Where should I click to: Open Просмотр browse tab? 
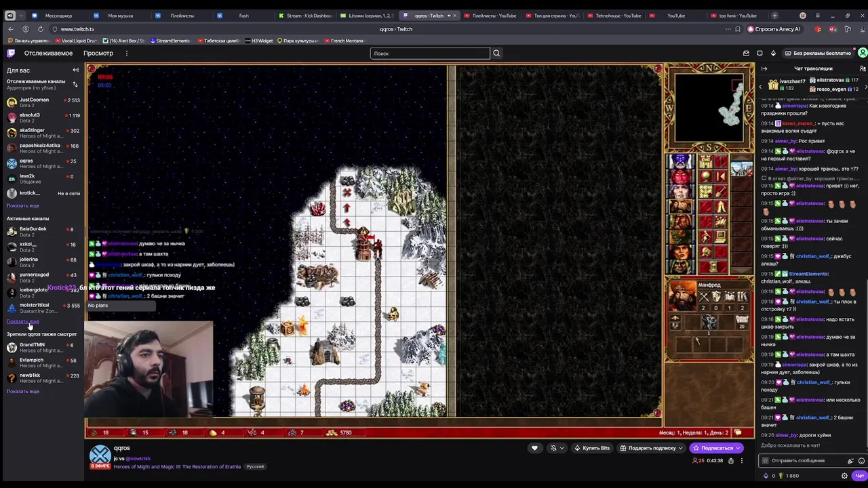[98, 53]
